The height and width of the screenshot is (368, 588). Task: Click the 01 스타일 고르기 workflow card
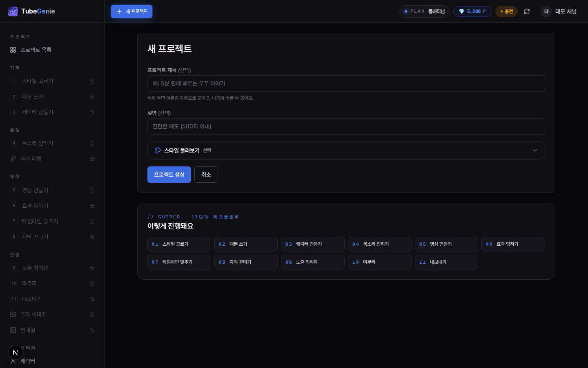pos(179,244)
